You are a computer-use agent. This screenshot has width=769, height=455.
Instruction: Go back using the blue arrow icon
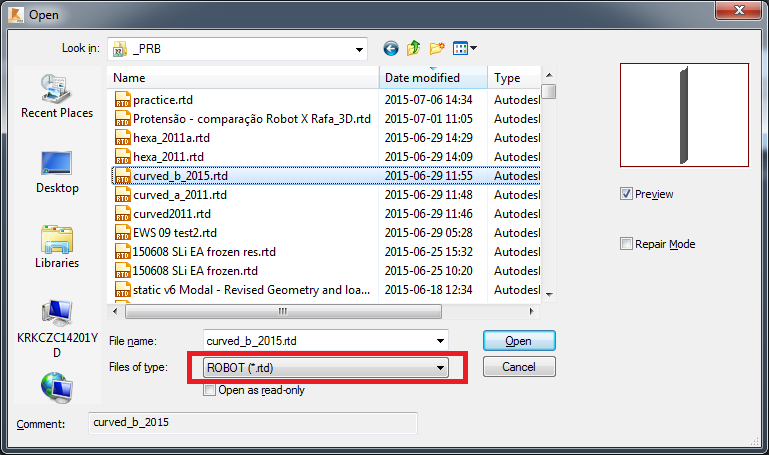[x=391, y=49]
